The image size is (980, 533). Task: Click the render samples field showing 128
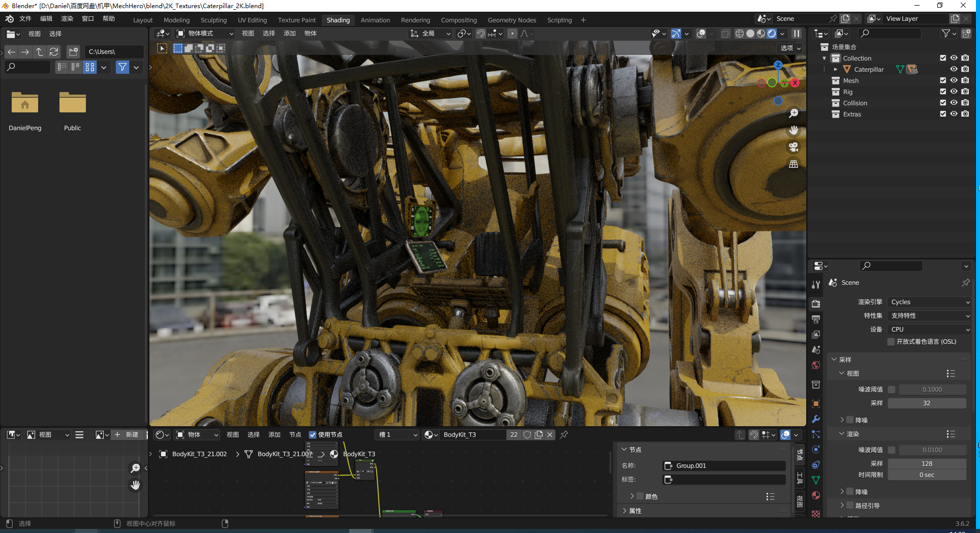pos(927,463)
